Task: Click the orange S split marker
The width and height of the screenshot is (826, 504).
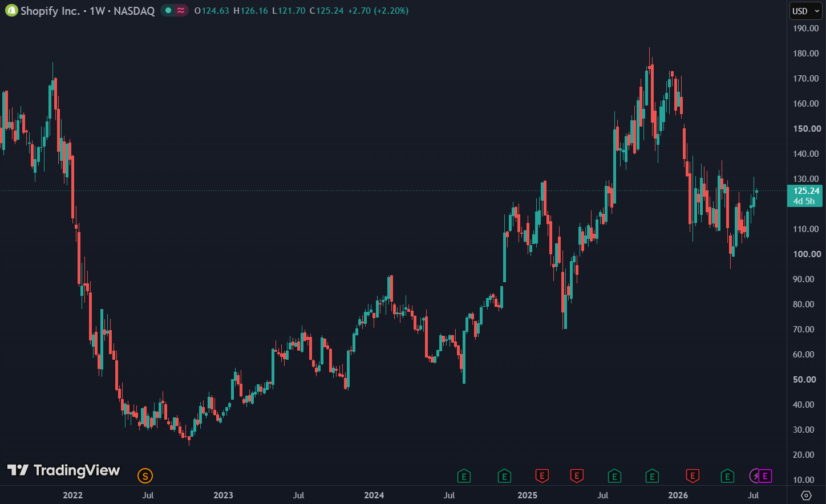Action: pyautogui.click(x=145, y=475)
